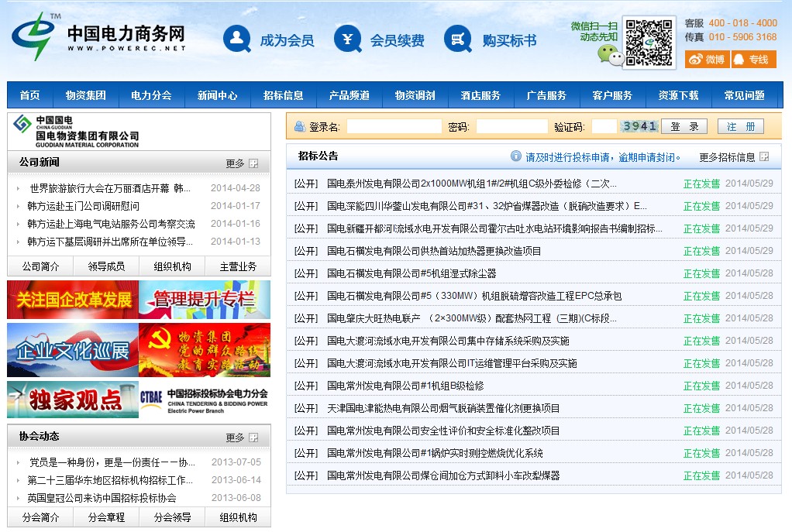Open tender 国电石横发电有限公司#5机组湿式除尘器

tap(411, 273)
